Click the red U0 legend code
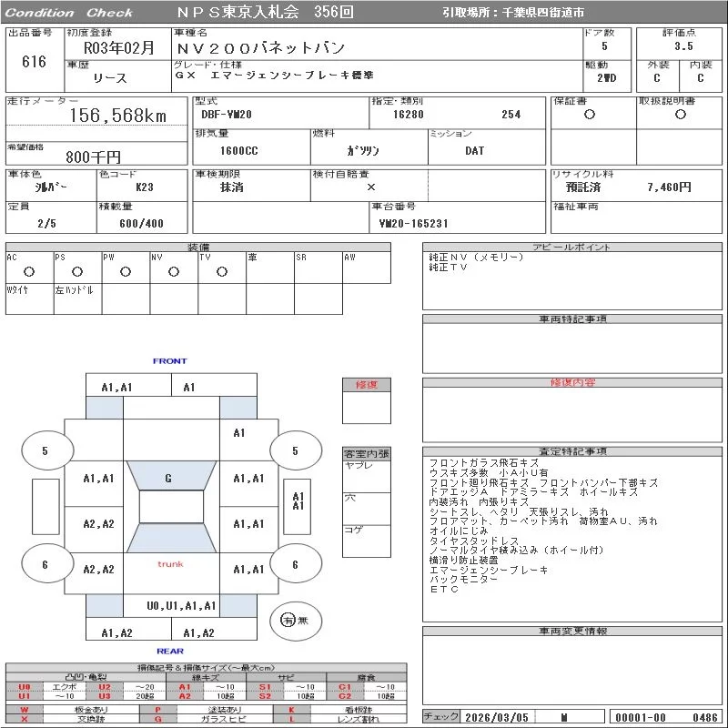Image resolution: width=728 pixels, height=728 pixels. (25, 687)
